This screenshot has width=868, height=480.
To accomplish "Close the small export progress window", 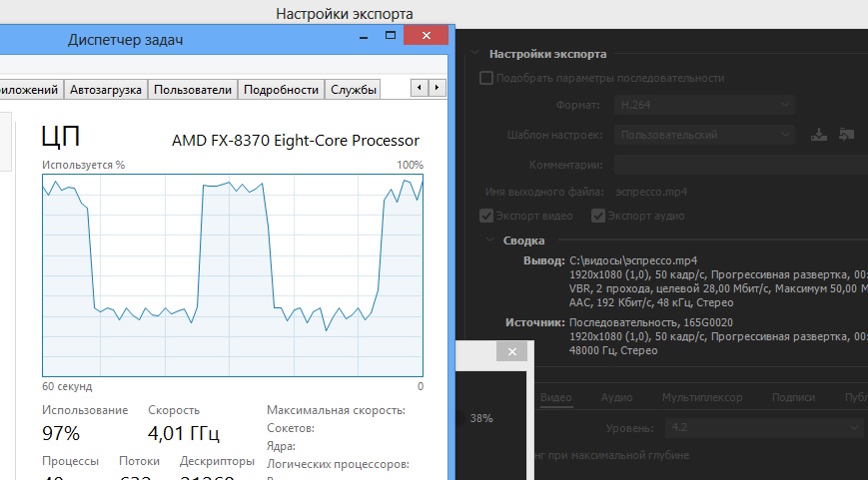I will [x=511, y=352].
